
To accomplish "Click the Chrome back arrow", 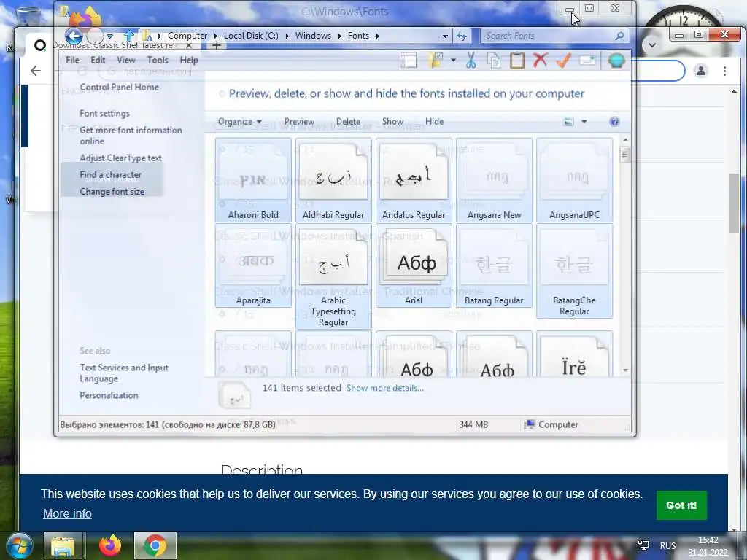I will click(36, 71).
